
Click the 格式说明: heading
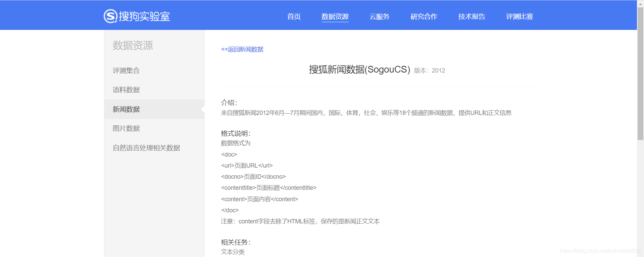coord(236,133)
